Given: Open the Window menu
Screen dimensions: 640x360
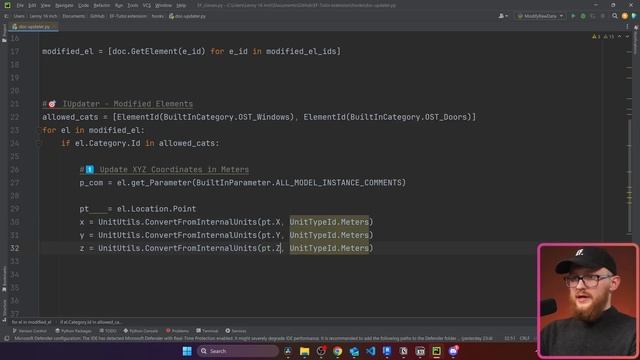Looking at the screenshot, I should (x=163, y=5).
